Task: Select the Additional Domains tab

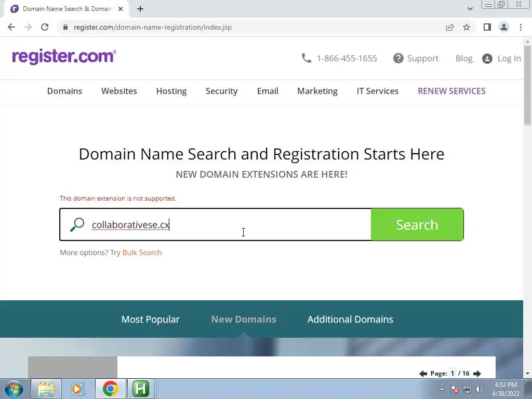Action: (x=350, y=320)
